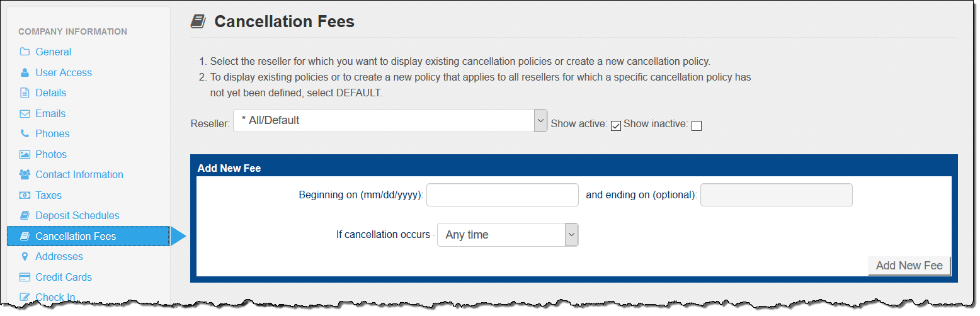This screenshot has width=980, height=316.
Task: Focus the Beginning on date field
Action: click(x=503, y=195)
